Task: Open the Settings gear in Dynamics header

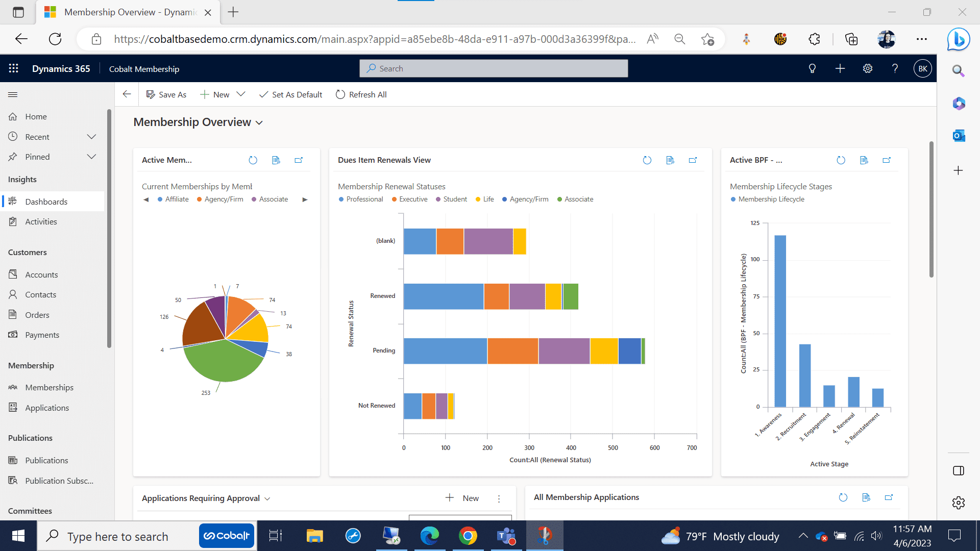Action: (x=868, y=68)
